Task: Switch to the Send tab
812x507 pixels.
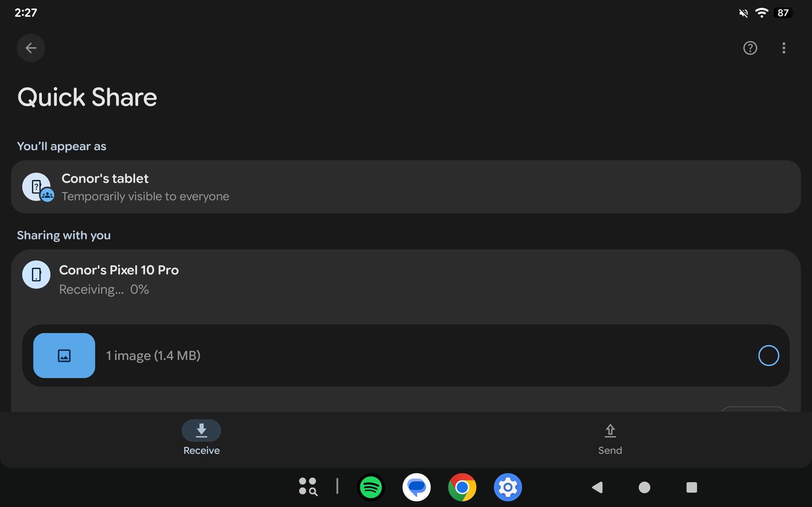Action: pos(610,438)
